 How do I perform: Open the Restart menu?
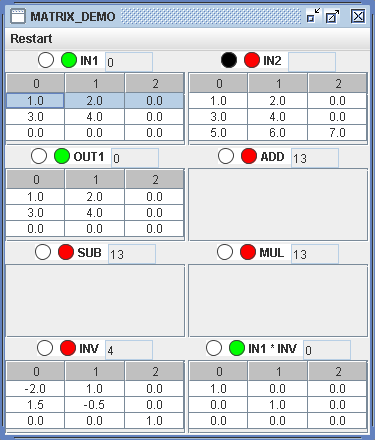[31, 39]
